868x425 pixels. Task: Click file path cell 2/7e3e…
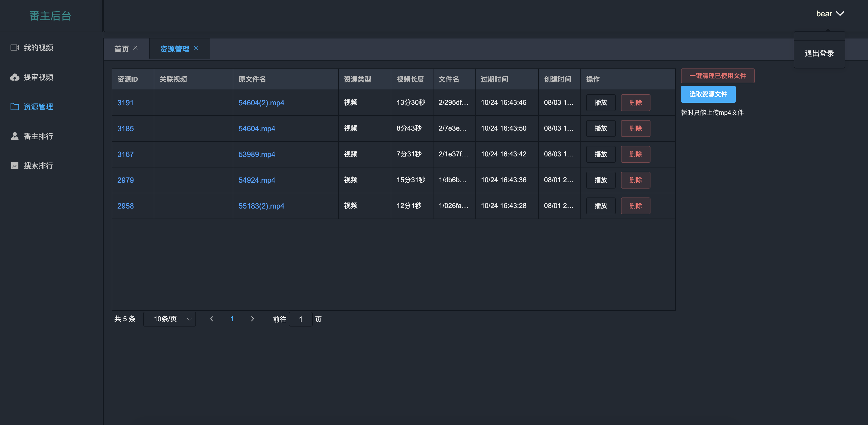[452, 129]
